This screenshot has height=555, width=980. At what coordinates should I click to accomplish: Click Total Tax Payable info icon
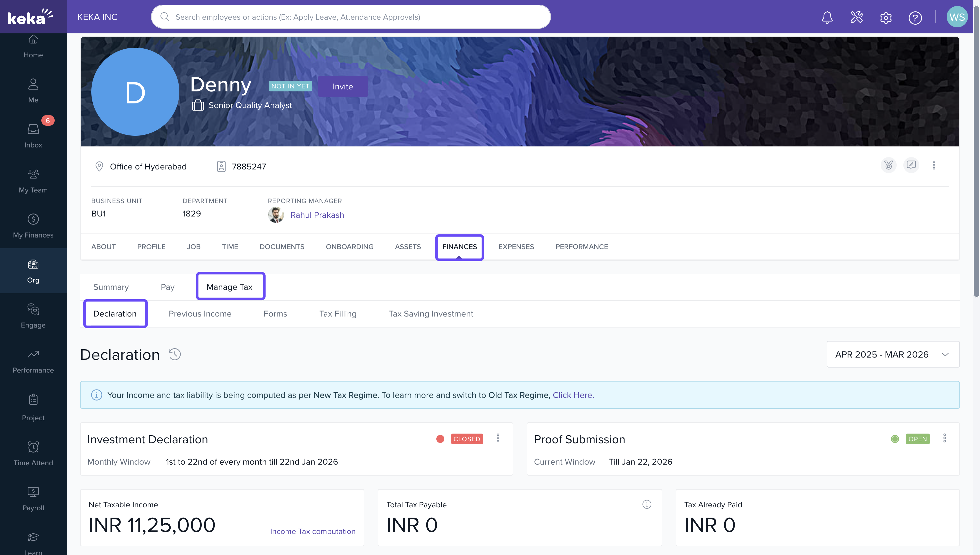646,504
